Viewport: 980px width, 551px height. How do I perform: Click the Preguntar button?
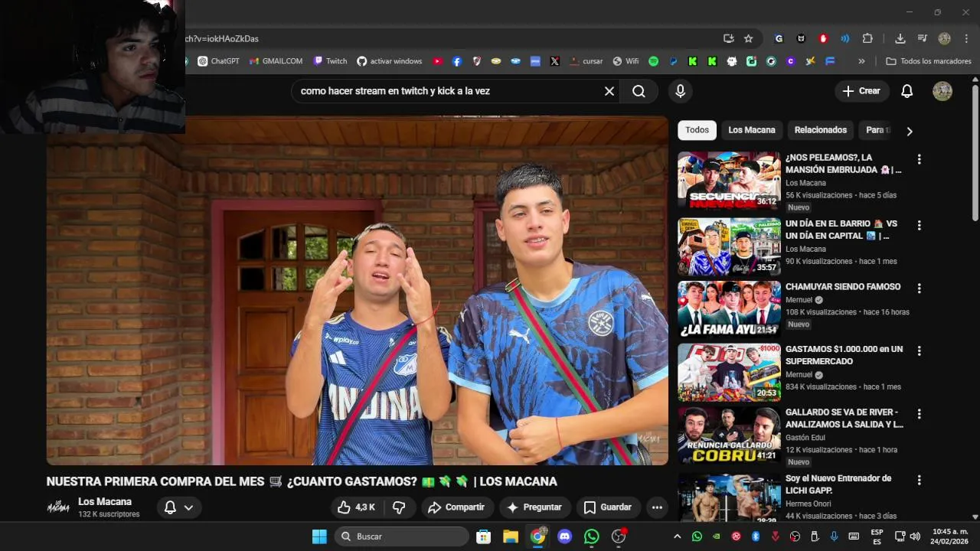click(534, 507)
